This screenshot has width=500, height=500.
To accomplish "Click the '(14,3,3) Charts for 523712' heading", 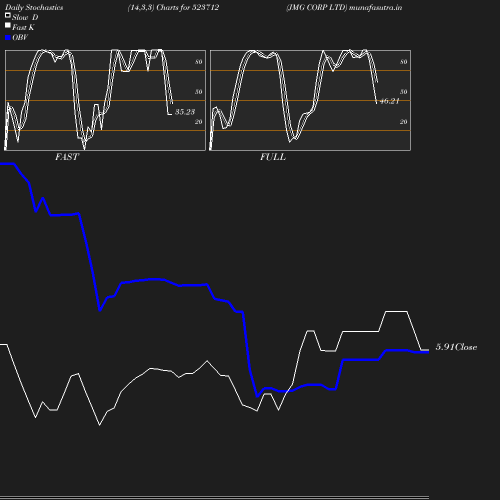I will pyautogui.click(x=173, y=7).
